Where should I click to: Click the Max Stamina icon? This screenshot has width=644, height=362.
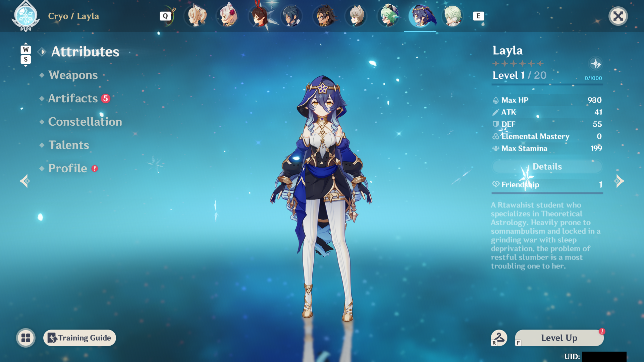[x=496, y=148]
